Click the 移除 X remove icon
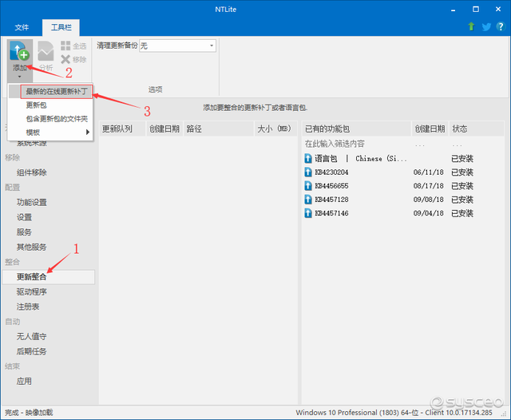 coord(65,59)
